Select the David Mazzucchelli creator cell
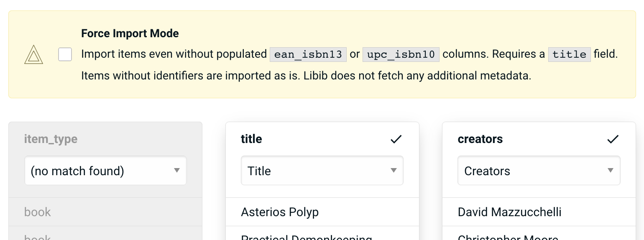The height and width of the screenshot is (240, 644). click(509, 212)
